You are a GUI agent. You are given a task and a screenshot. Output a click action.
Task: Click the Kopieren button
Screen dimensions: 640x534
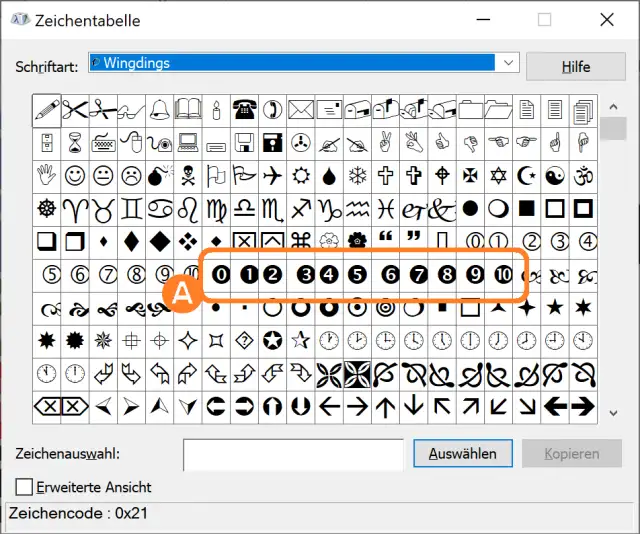tap(572, 454)
